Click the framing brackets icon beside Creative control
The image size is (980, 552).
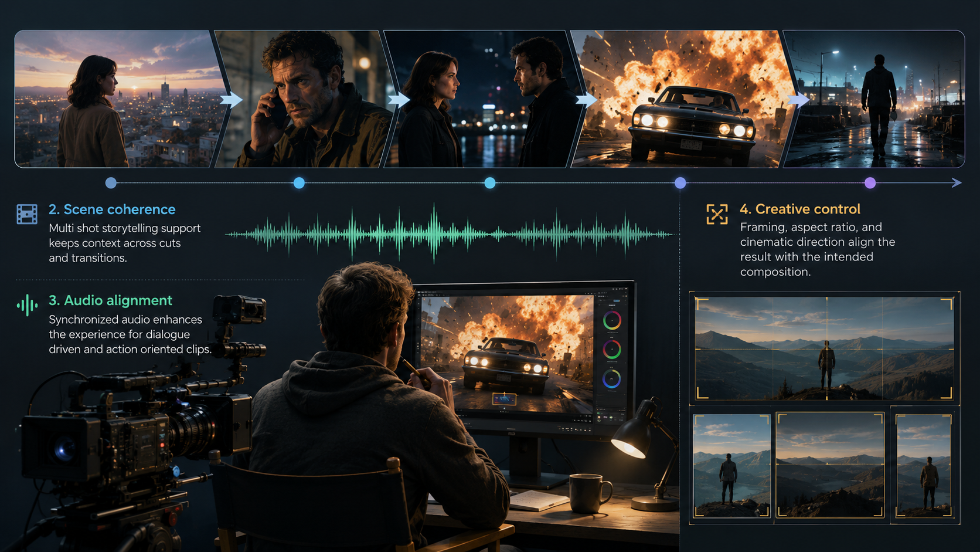[717, 214]
